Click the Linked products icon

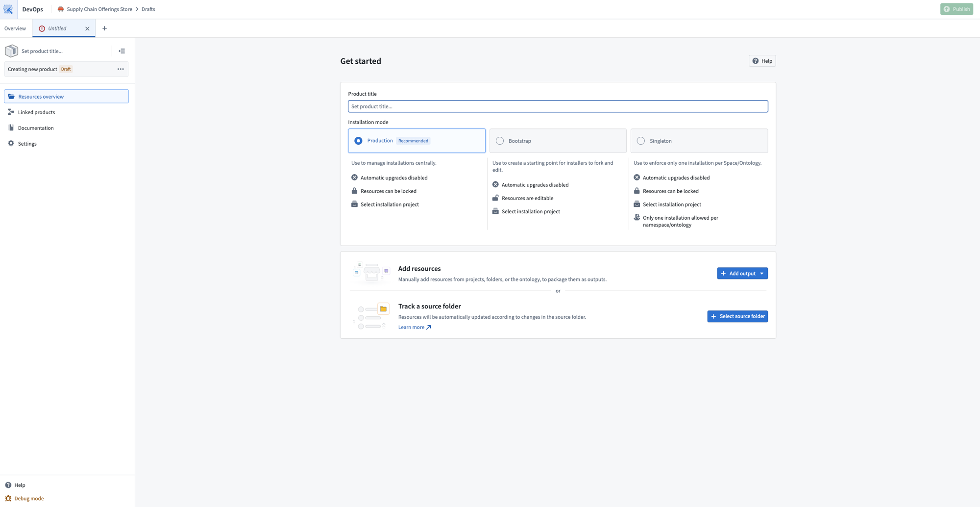(x=11, y=112)
